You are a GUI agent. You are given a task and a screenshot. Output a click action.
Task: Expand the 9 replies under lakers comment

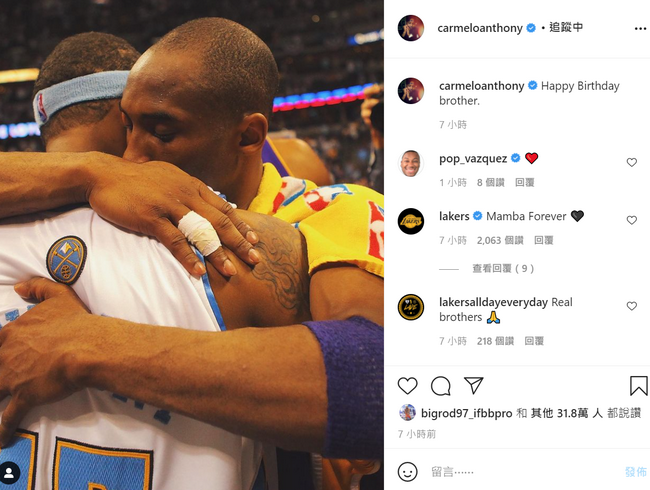[x=503, y=269]
